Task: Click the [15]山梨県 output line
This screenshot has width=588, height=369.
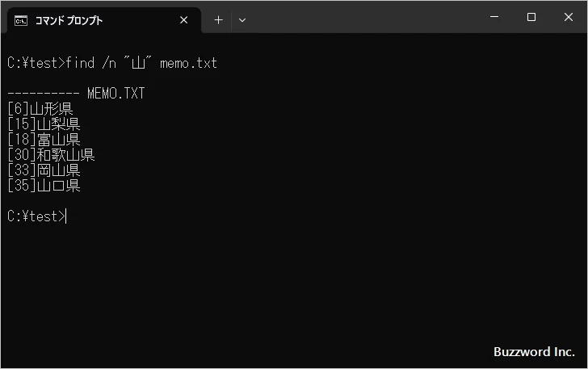Action: 44,124
